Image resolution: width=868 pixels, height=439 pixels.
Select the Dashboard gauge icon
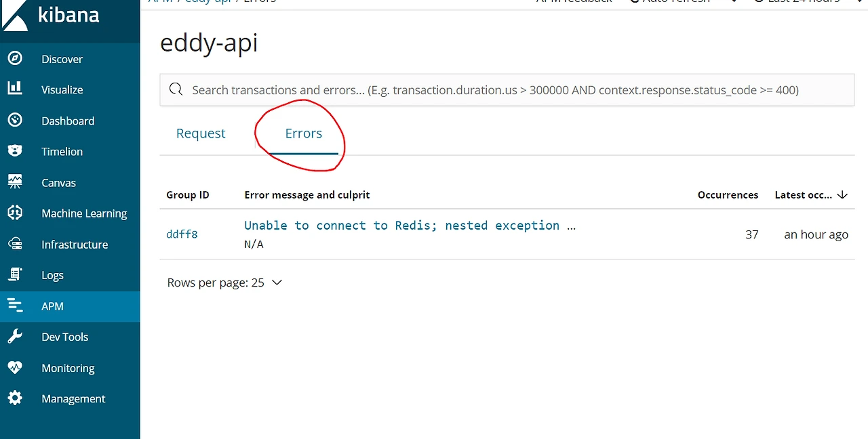(15, 120)
